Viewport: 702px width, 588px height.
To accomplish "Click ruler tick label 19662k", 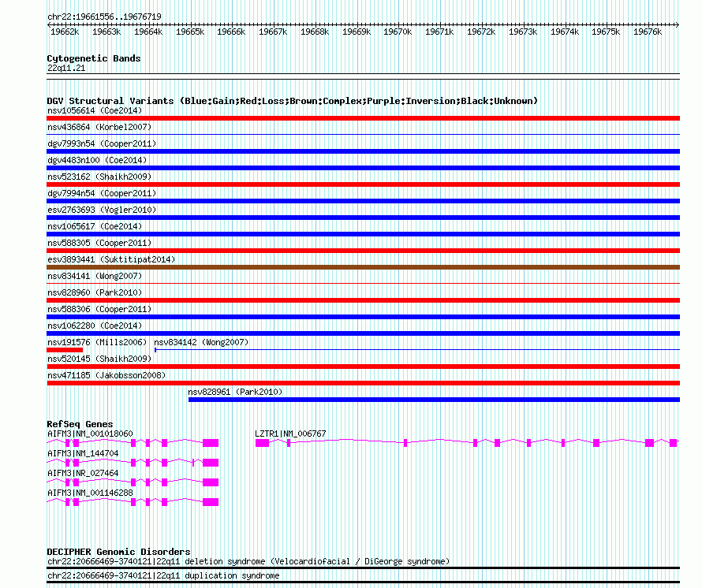I will 65,32.
